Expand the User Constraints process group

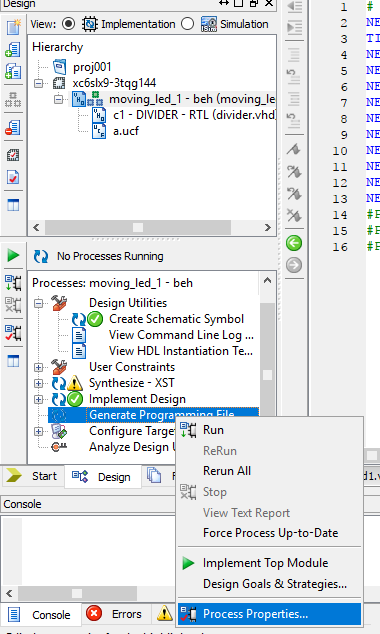(x=38, y=367)
